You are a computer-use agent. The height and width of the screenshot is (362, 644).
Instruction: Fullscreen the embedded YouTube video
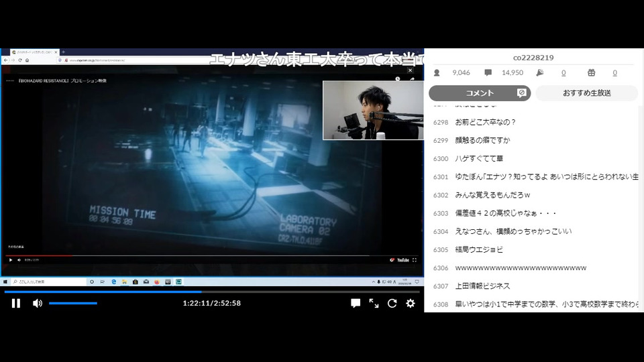415,260
